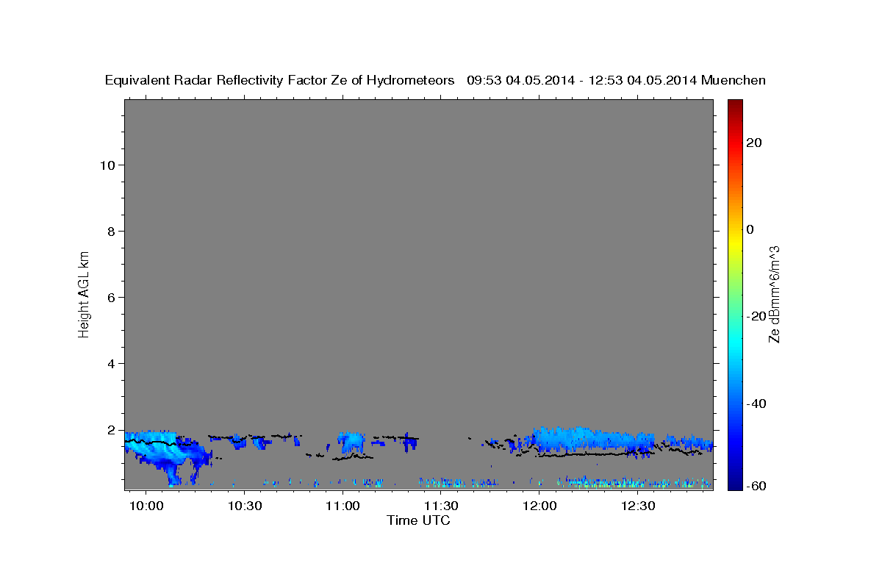Click y-axis tick label '10'
Screen dimensions: 882x588
point(108,165)
